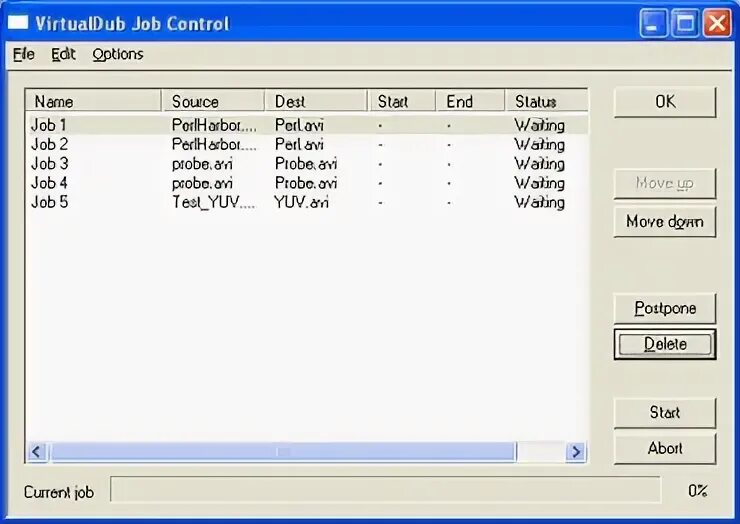
Task: Open the Edit menu
Action: pos(63,54)
